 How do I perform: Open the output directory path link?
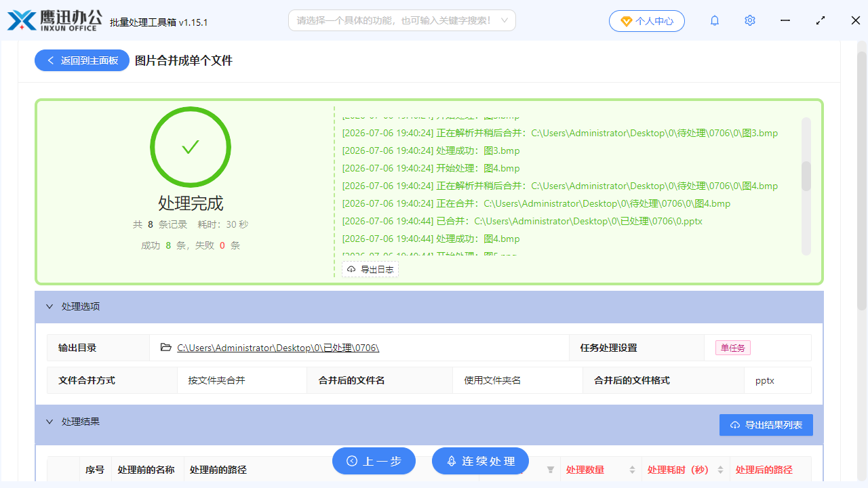tap(278, 348)
